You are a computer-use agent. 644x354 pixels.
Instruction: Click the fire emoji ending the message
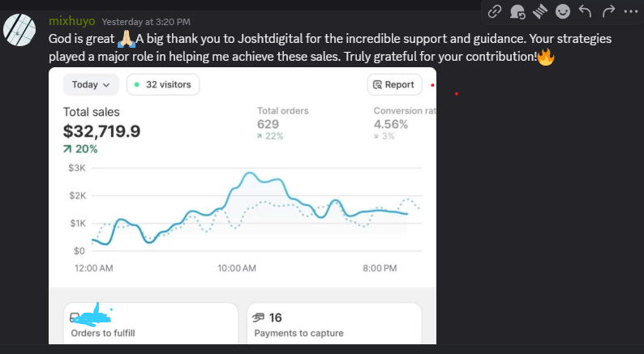click(546, 58)
